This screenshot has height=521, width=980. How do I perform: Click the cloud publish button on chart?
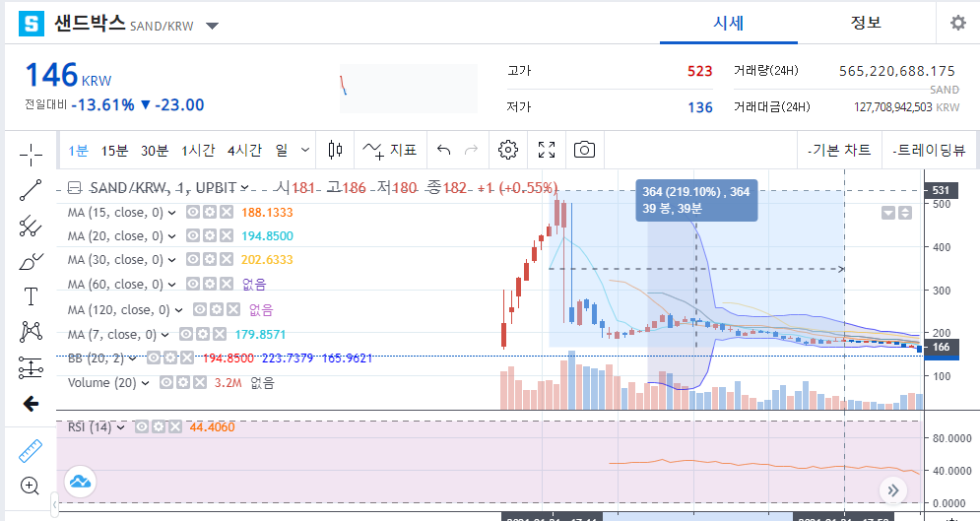point(80,481)
